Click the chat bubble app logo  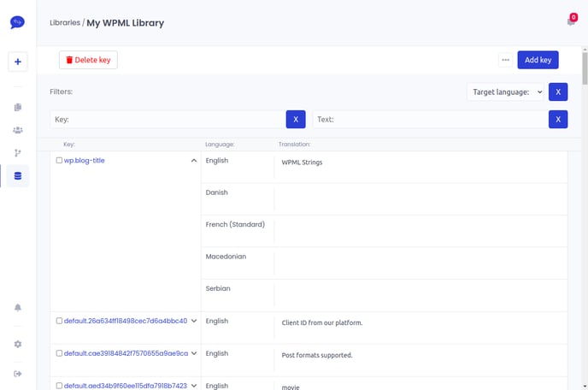coord(17,22)
